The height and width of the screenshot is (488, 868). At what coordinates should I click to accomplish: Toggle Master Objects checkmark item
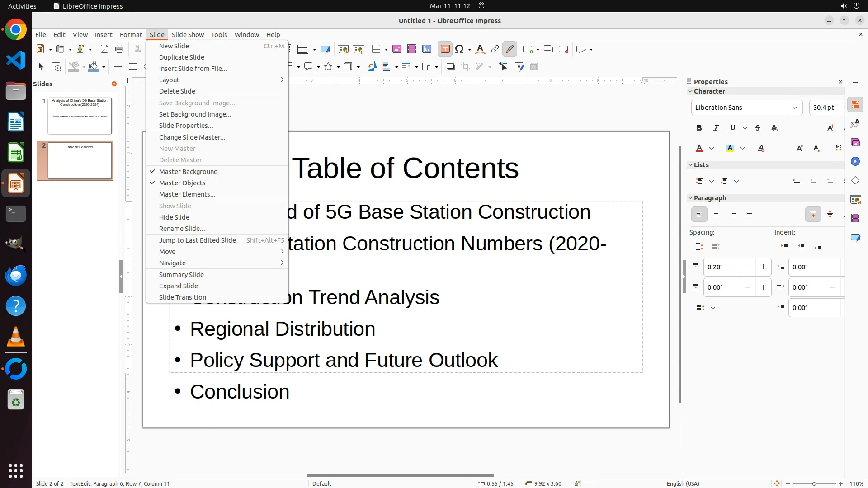pos(182,183)
